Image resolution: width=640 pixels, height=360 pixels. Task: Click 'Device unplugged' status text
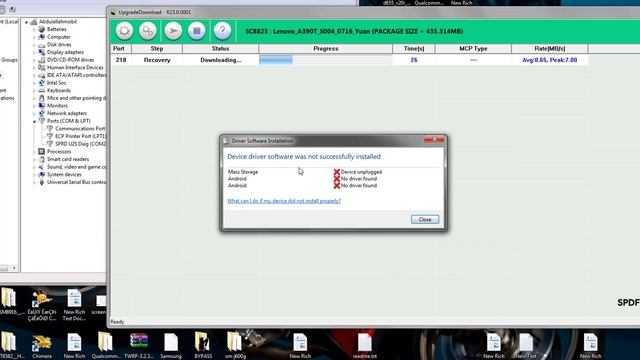click(x=361, y=172)
